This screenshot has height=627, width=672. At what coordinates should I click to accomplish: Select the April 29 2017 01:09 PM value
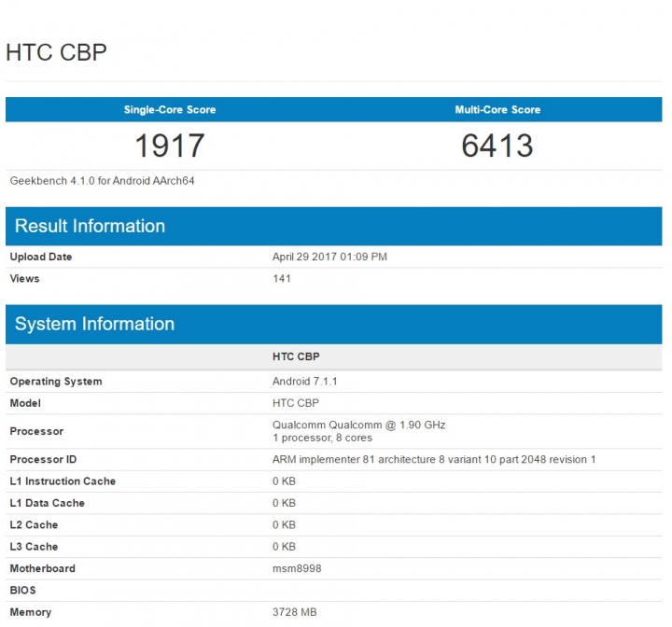pyautogui.click(x=329, y=257)
